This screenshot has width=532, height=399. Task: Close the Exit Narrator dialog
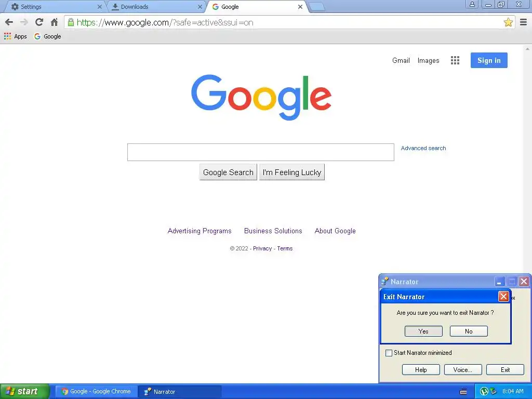coord(503,297)
